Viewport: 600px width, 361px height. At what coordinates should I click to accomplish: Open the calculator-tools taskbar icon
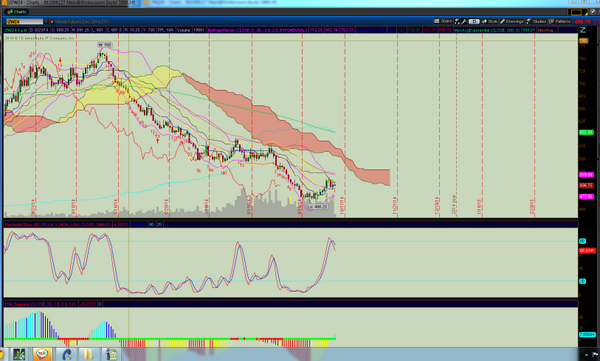(111, 354)
